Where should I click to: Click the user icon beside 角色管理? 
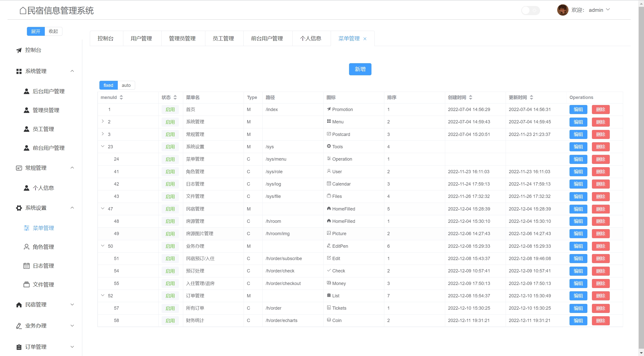(26, 247)
